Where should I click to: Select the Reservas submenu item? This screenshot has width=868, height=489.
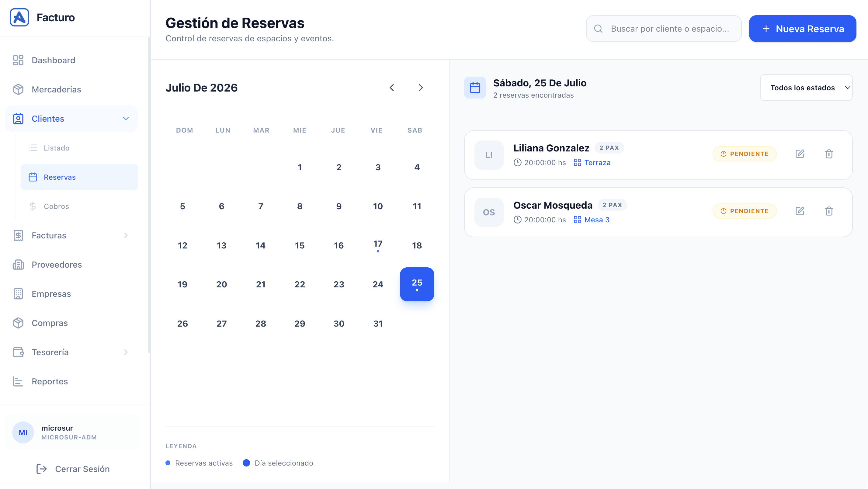[79, 177]
